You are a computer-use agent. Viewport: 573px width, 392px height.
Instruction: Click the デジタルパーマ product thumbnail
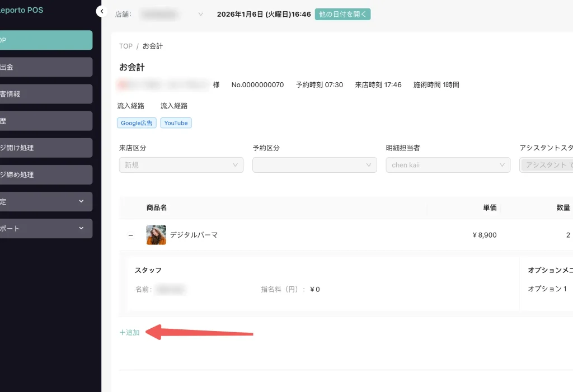156,235
